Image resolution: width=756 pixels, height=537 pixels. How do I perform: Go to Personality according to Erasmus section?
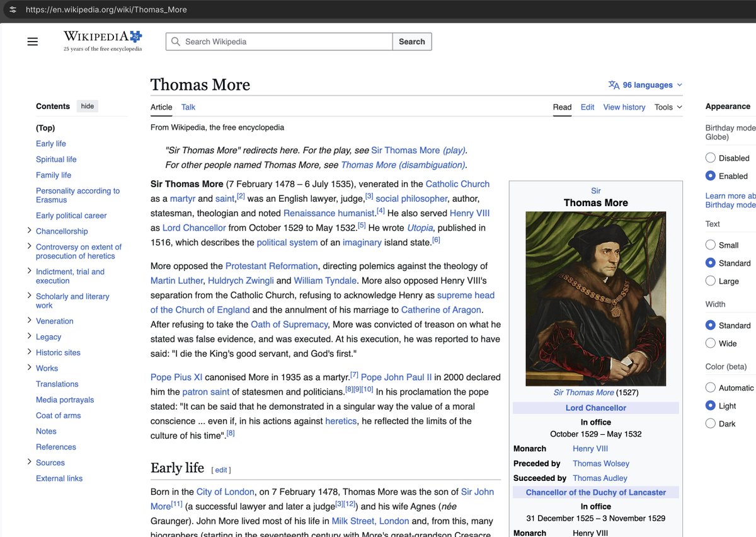click(x=77, y=195)
